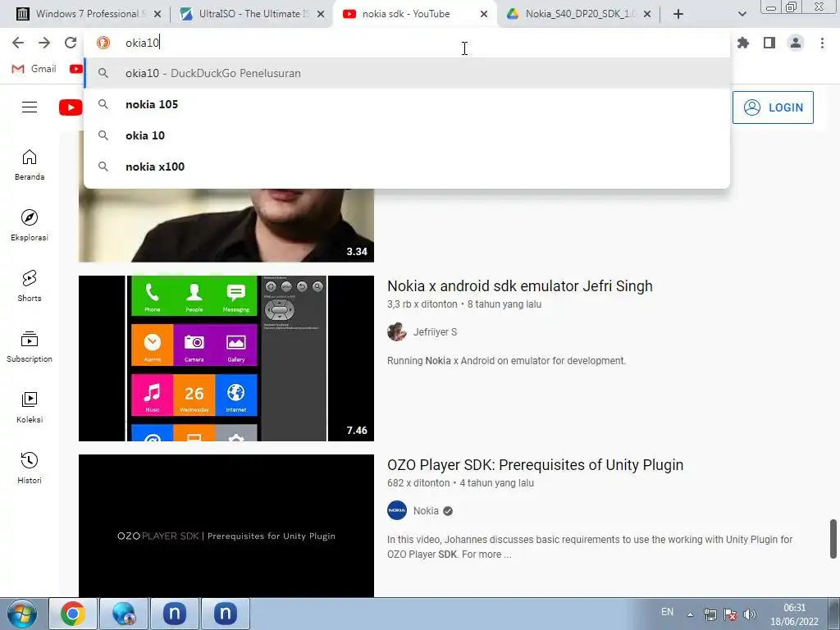Open the Chrome three-dot menu
The height and width of the screenshot is (630, 840).
coord(822,43)
